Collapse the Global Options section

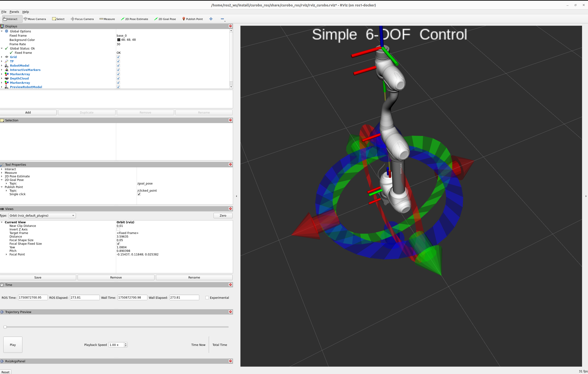coord(2,31)
